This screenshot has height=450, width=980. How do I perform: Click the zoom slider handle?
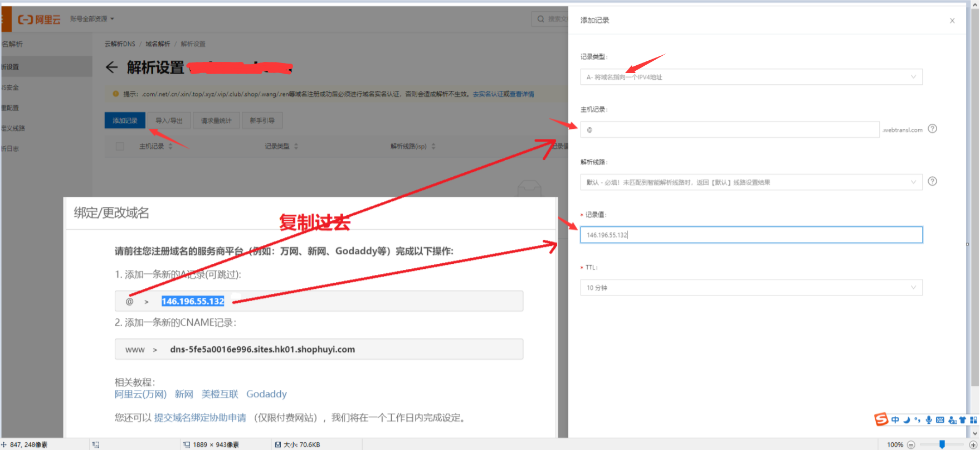click(942, 444)
